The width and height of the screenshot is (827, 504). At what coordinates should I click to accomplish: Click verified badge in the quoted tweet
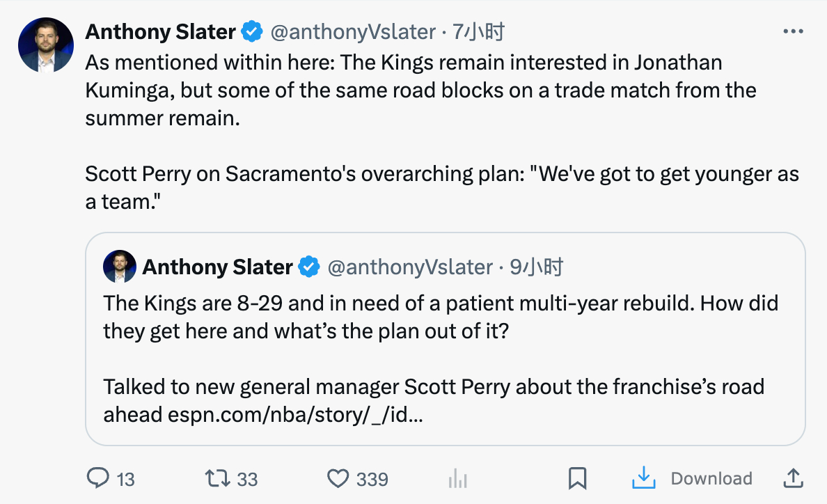point(309,267)
